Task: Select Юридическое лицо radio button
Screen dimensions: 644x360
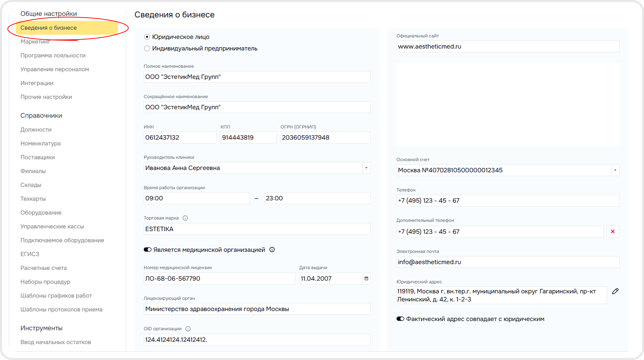Action: click(147, 37)
